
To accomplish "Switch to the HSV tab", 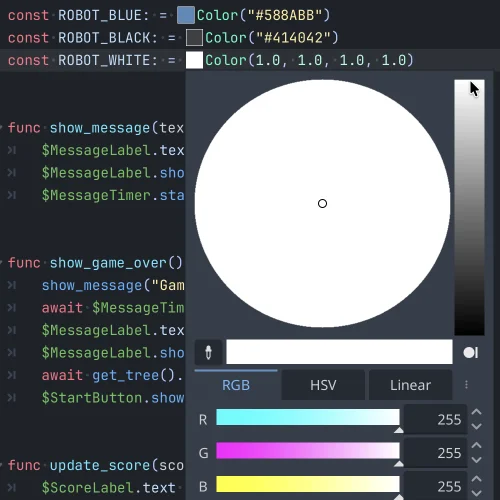I will click(x=323, y=385).
